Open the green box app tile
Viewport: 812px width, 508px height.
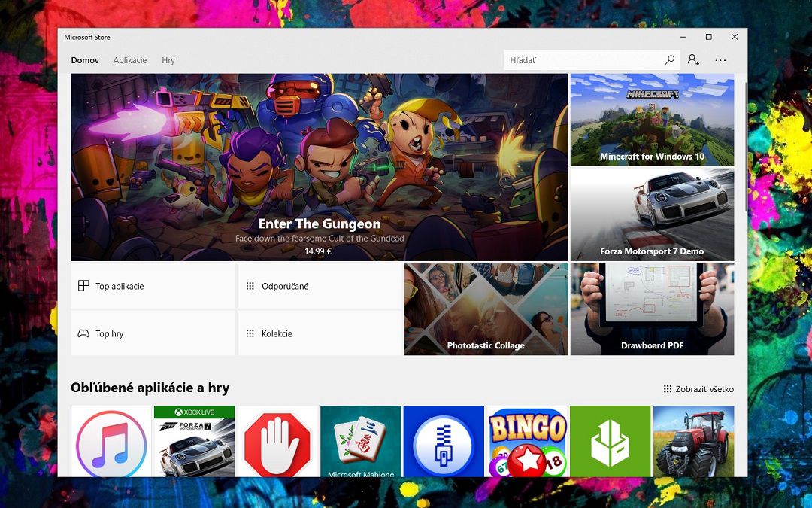pyautogui.click(x=611, y=441)
